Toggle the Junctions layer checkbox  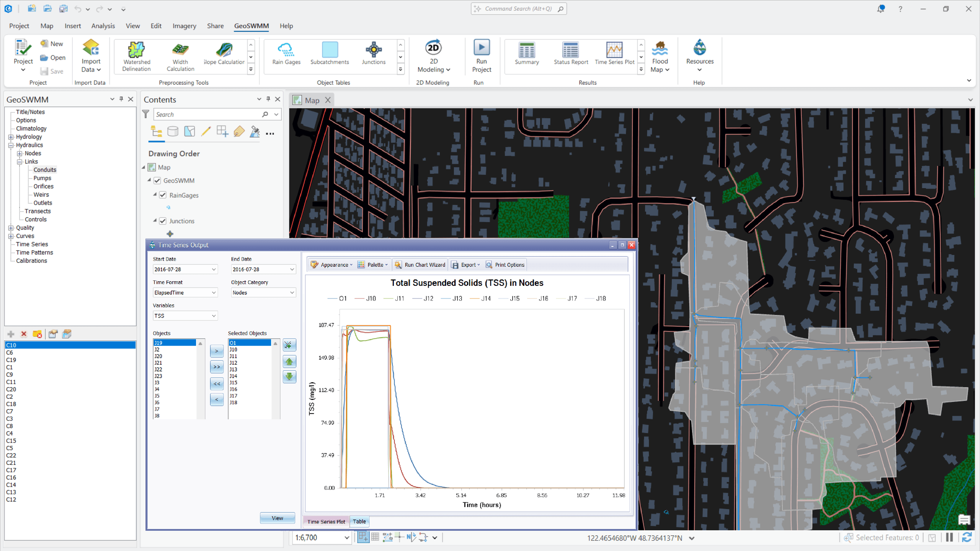click(x=163, y=221)
